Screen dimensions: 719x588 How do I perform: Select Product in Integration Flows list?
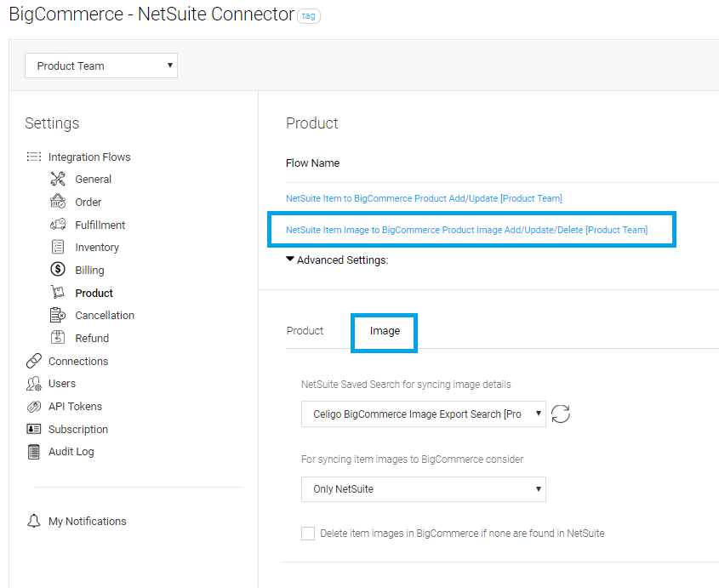point(94,293)
